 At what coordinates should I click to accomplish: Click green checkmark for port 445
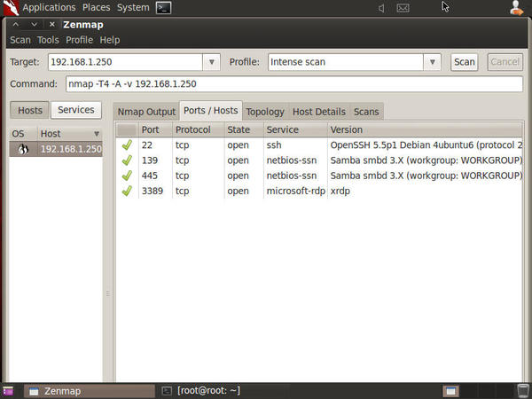[x=127, y=176]
